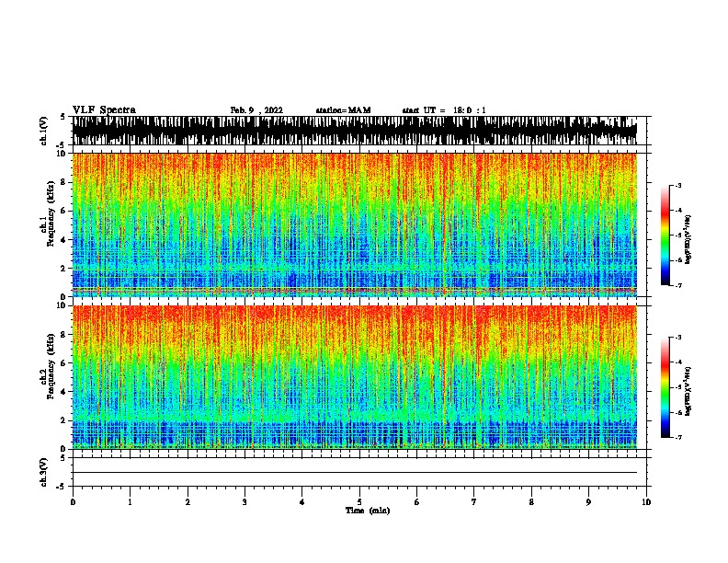This screenshot has width=728, height=563.
Task: Click the '-5' value on ch.2 colorbar
Action: [x=677, y=387]
